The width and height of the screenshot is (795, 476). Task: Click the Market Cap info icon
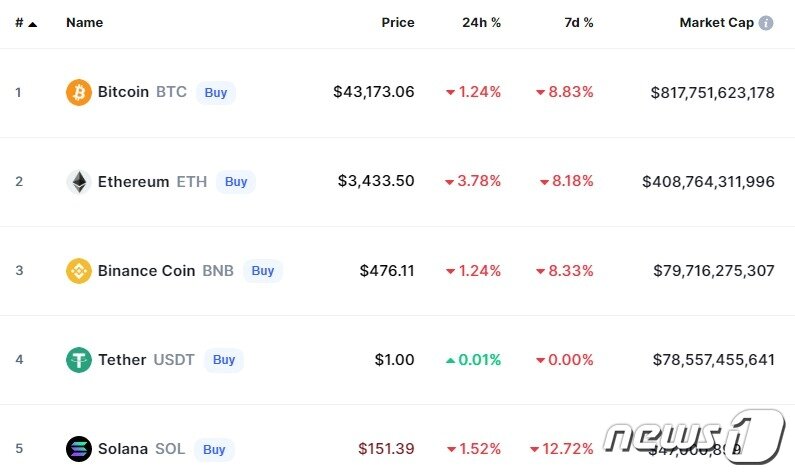tap(766, 23)
